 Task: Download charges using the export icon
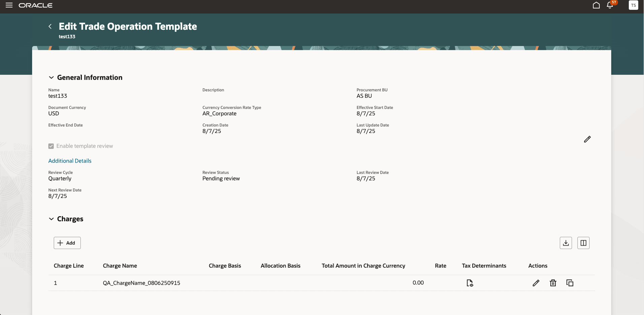coord(566,243)
